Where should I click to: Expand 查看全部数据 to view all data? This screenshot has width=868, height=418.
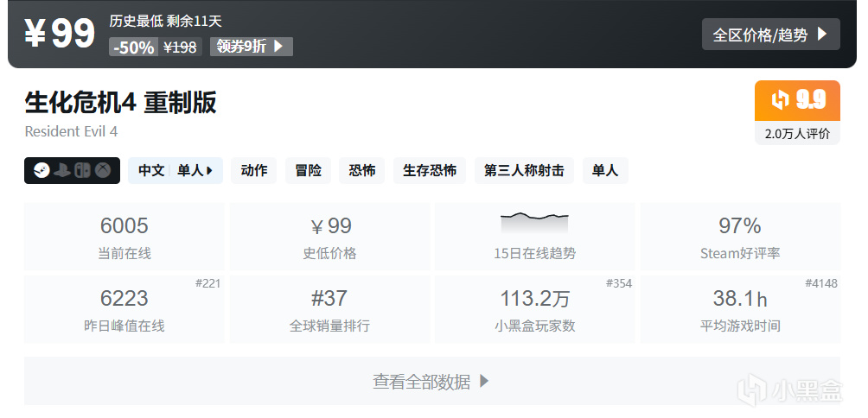(431, 381)
